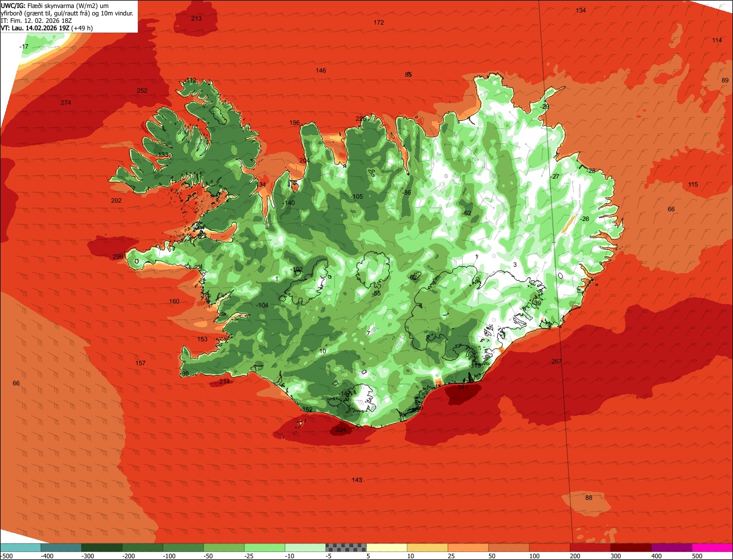This screenshot has height=560, width=733.
Task: Select the purple legend swatch between 400 and 500
Action: (x=672, y=547)
